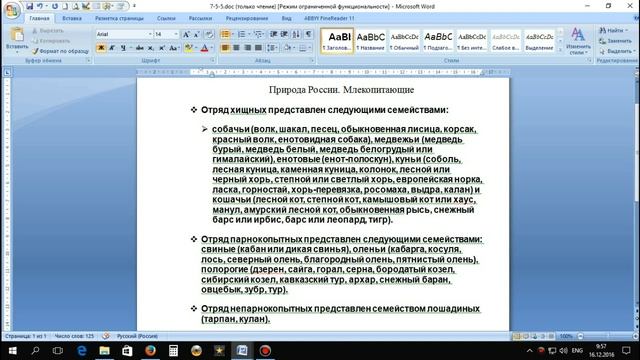Increase paragraph indent

pyautogui.click(x=284, y=34)
